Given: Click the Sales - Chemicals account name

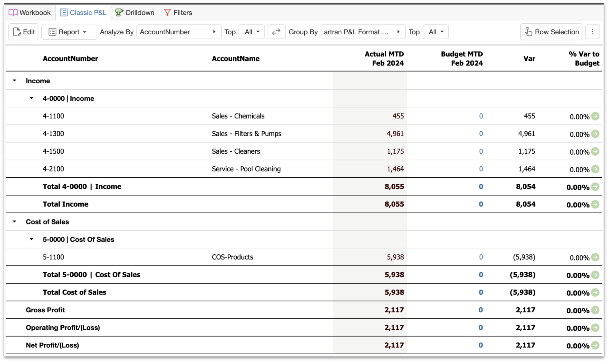Looking at the screenshot, I should pyautogui.click(x=238, y=116).
